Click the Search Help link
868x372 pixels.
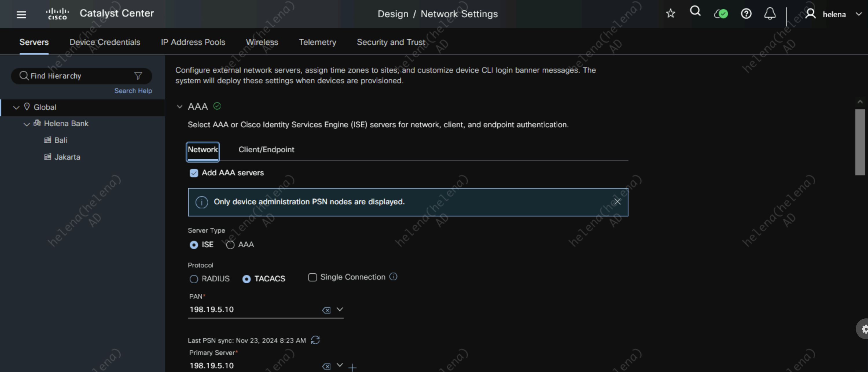pos(133,91)
